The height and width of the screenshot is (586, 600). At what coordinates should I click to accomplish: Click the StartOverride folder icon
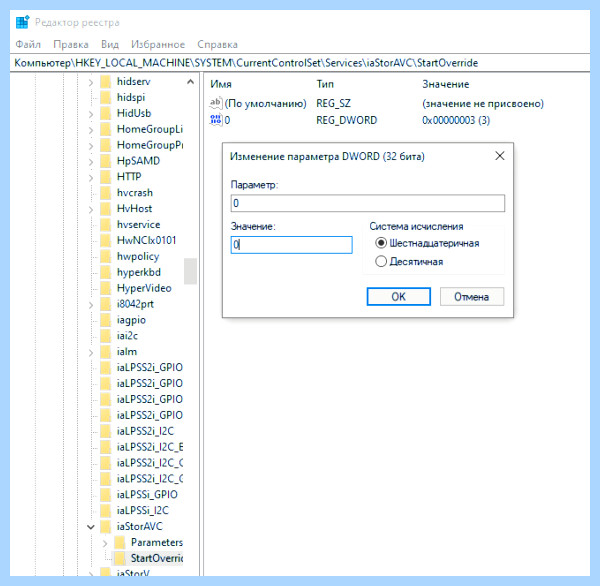click(x=120, y=558)
